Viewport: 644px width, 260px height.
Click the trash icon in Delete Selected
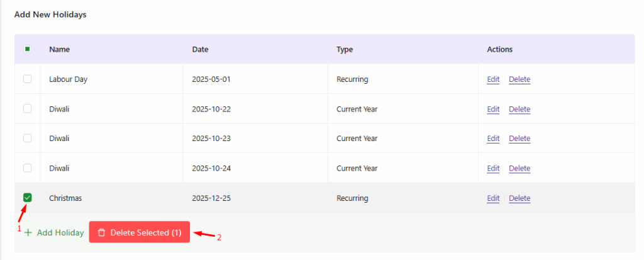[x=101, y=233]
